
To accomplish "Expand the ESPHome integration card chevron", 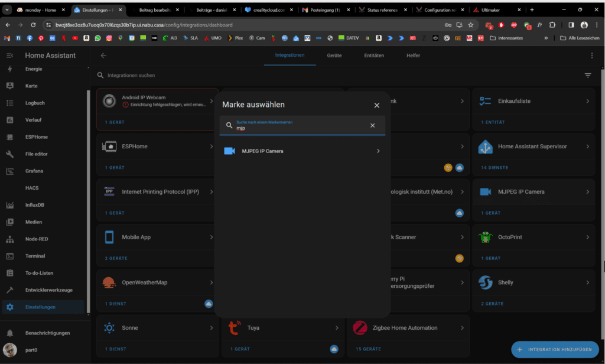I will [x=212, y=147].
